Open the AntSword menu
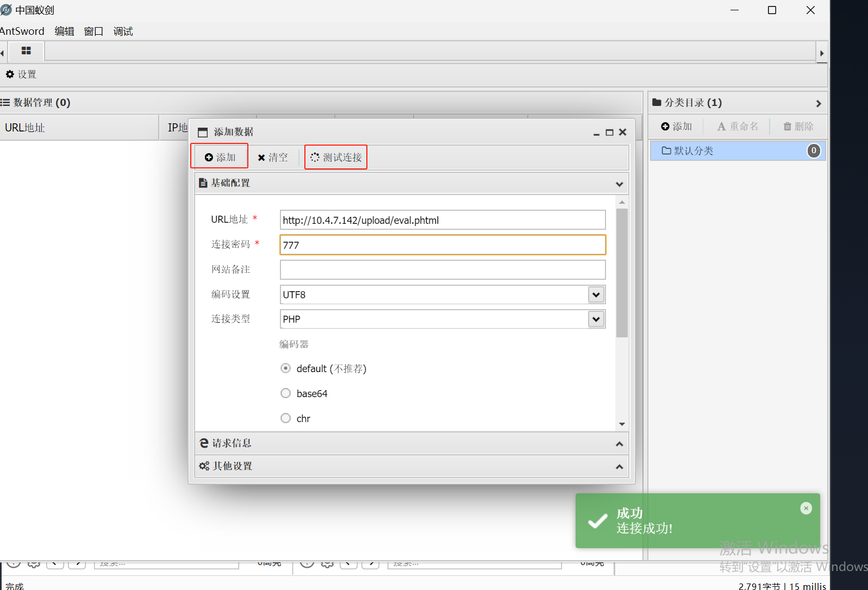The height and width of the screenshot is (590, 868). pyautogui.click(x=22, y=31)
